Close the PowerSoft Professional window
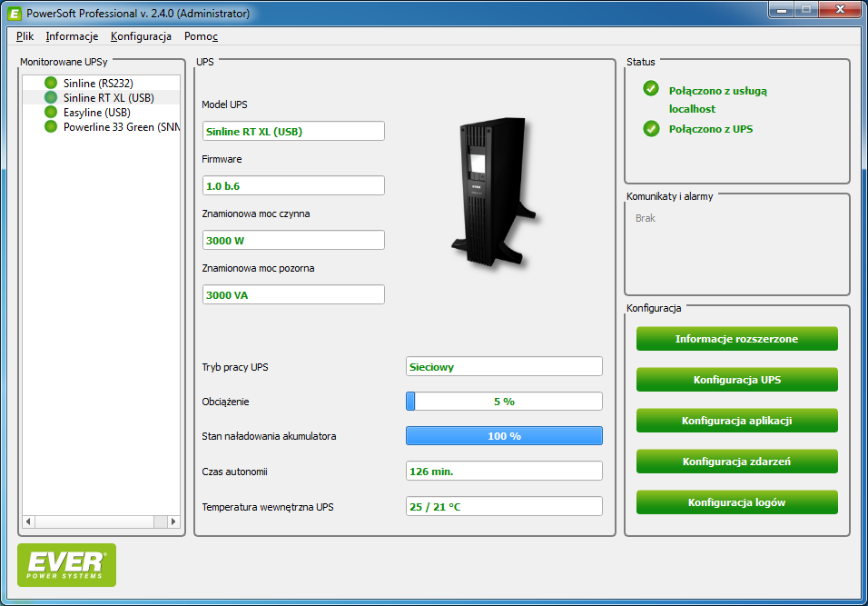 841,9
